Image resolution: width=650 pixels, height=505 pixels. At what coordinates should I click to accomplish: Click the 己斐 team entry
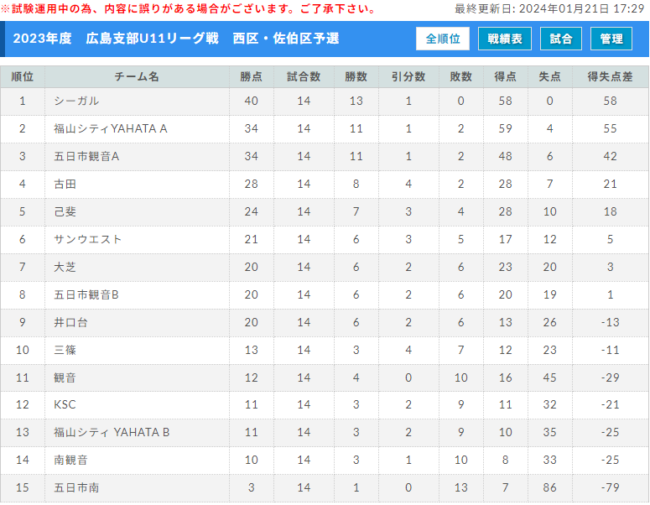(x=65, y=212)
